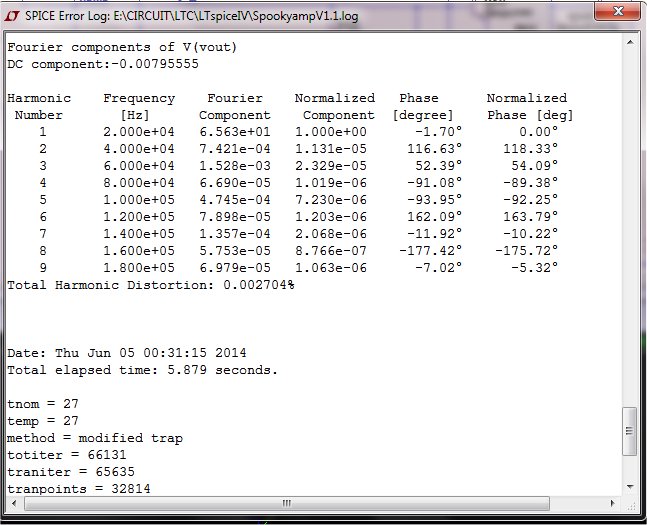Click the 'Phase' column header
Viewport: 647px width, 525px height.
[x=418, y=98]
